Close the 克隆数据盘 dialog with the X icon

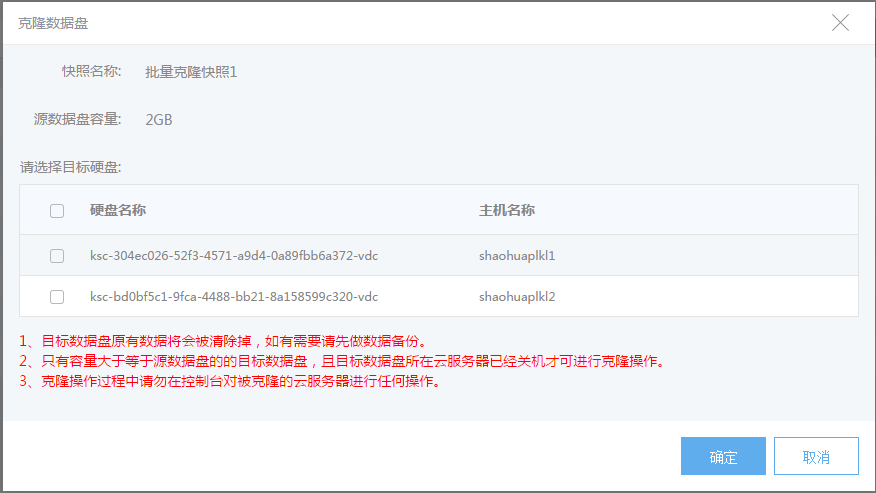pos(840,23)
